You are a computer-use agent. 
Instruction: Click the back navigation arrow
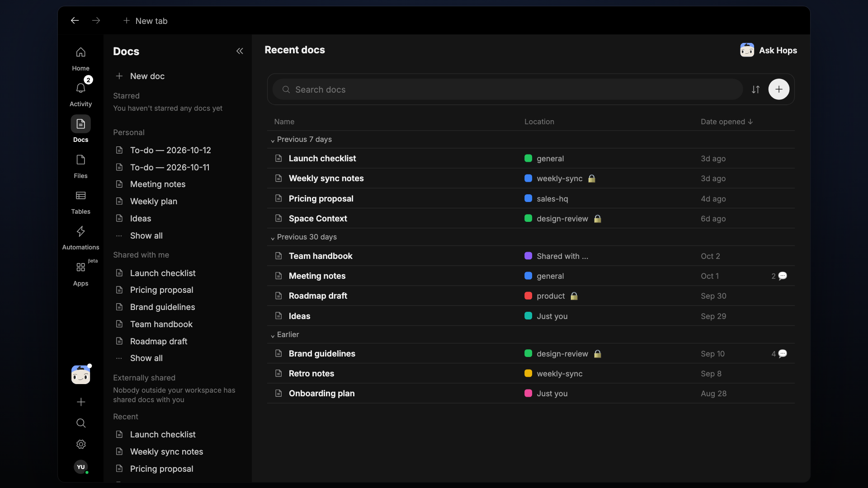click(75, 20)
